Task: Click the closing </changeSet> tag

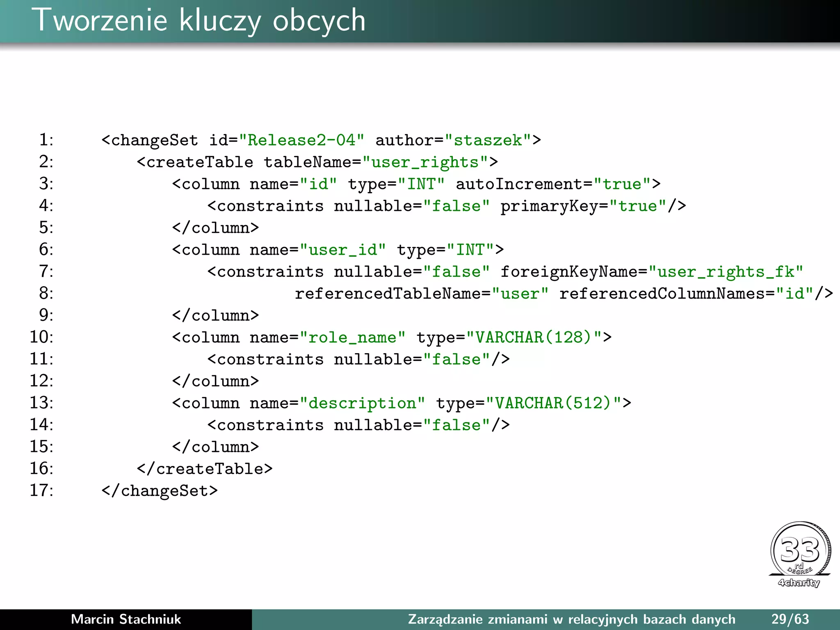Action: click(x=160, y=491)
